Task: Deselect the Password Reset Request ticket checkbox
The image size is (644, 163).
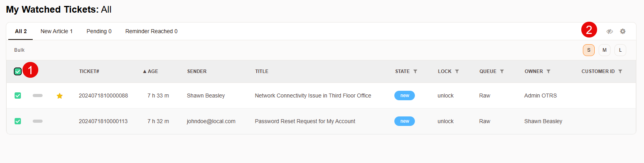Action: coord(18,121)
